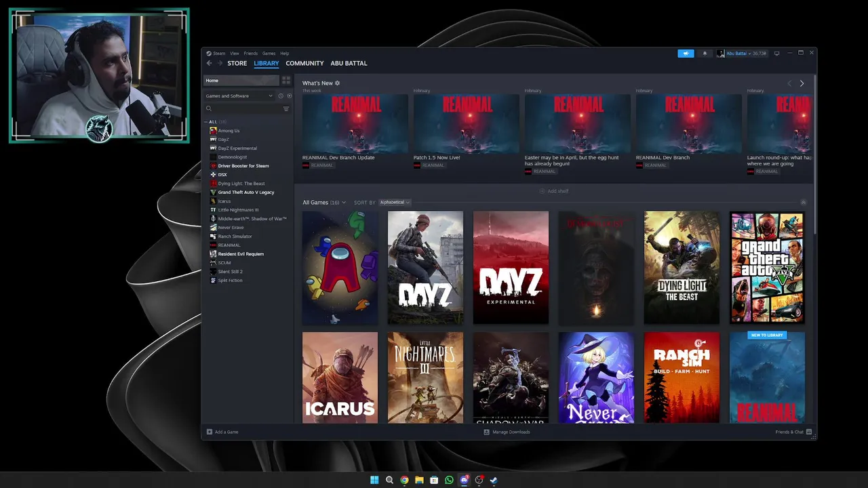Open the Friends menu
The width and height of the screenshot is (868, 488).
pos(250,54)
